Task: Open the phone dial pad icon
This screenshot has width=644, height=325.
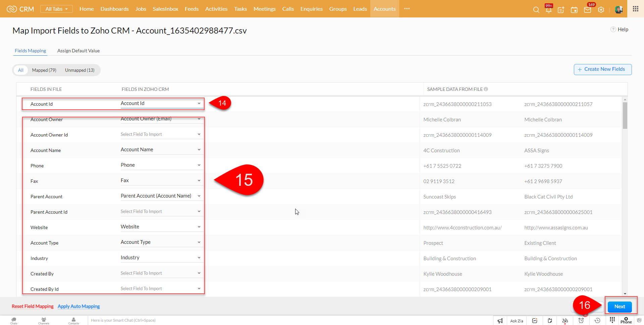Action: [x=612, y=320]
